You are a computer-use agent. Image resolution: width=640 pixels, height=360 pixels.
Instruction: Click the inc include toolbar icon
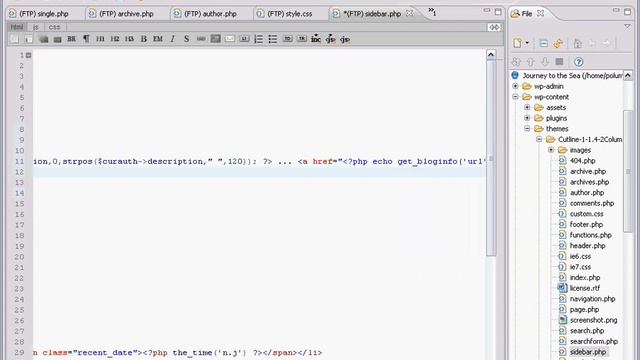tap(316, 39)
